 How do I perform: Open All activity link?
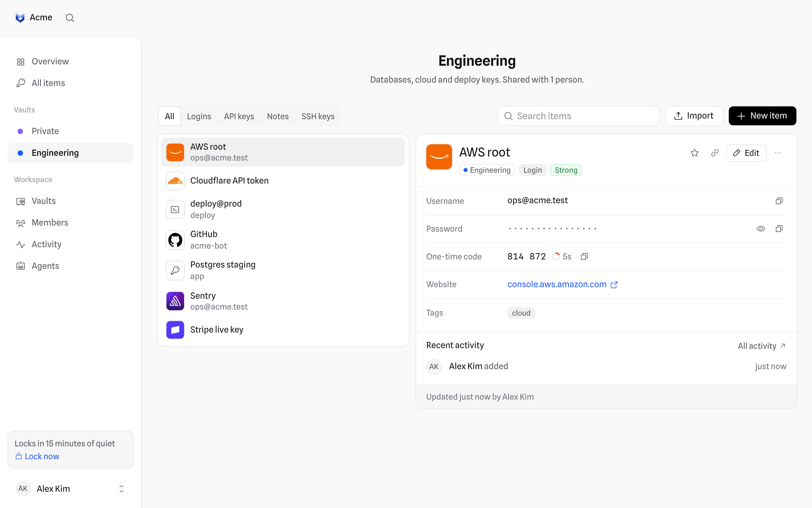(x=762, y=346)
